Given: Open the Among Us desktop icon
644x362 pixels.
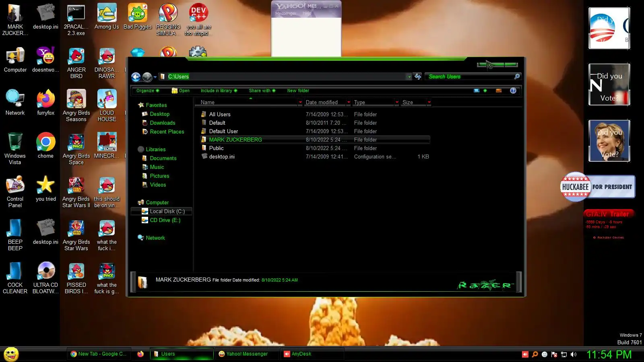Looking at the screenshot, I should [x=107, y=17].
